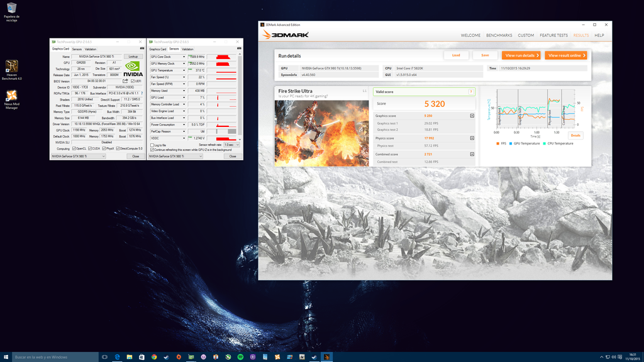Screen dimensions: 644x362
Task: Click Load button in Run details
Action: pos(456,55)
